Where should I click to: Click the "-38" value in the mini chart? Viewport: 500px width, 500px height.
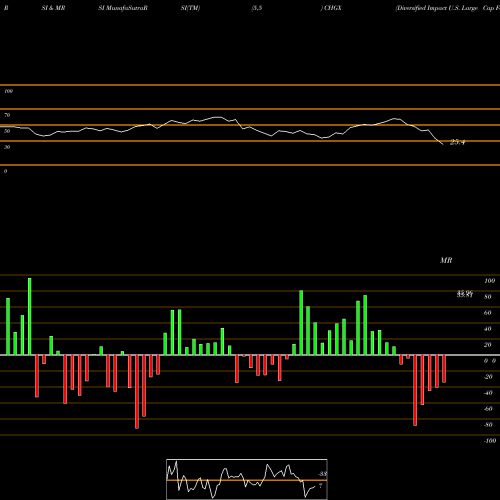pos(322,474)
